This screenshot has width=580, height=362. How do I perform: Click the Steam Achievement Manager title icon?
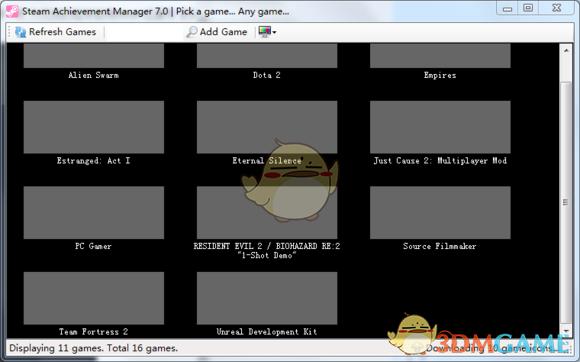12,11
